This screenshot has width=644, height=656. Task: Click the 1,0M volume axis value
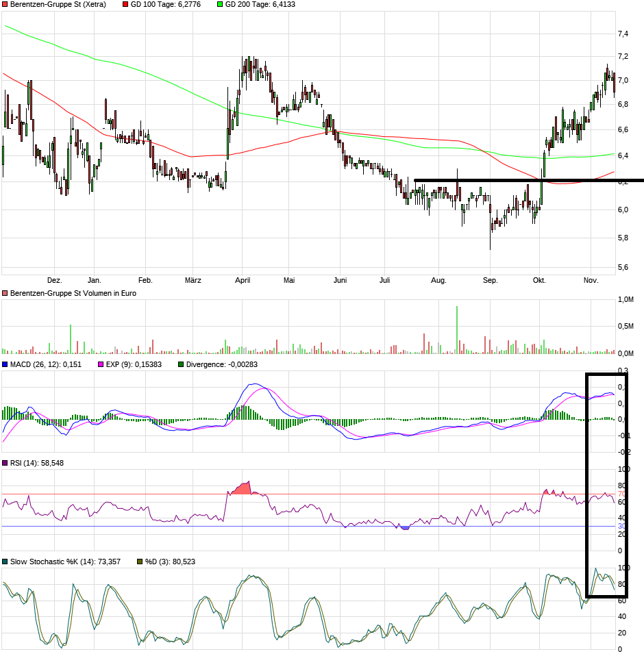626,299
